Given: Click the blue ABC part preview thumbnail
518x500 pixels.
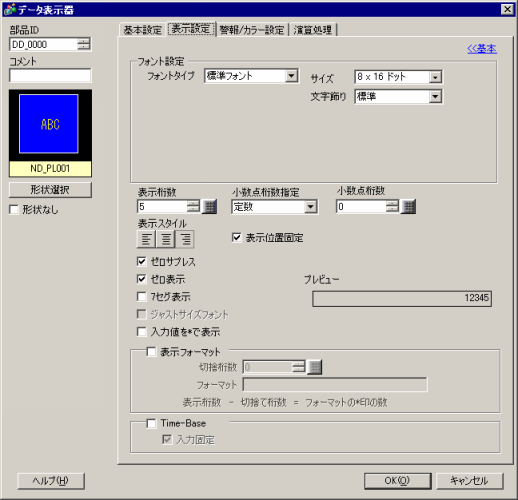Looking at the screenshot, I should [49, 124].
